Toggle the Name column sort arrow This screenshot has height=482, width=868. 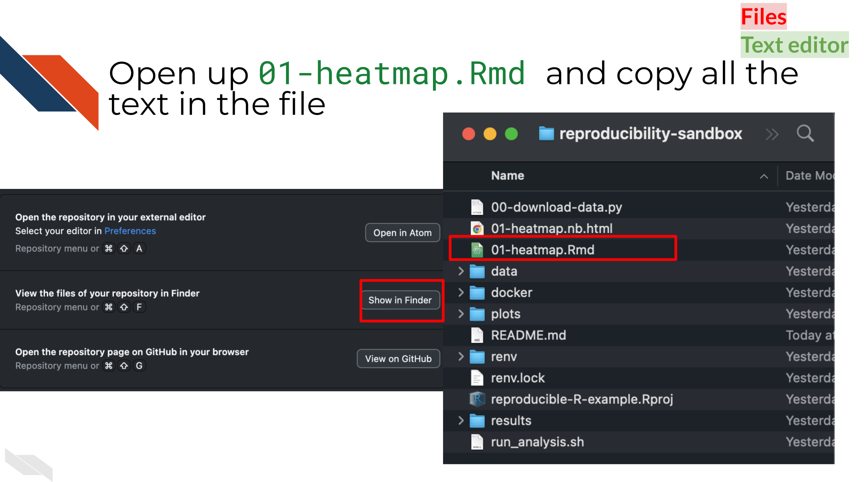pyautogui.click(x=764, y=176)
